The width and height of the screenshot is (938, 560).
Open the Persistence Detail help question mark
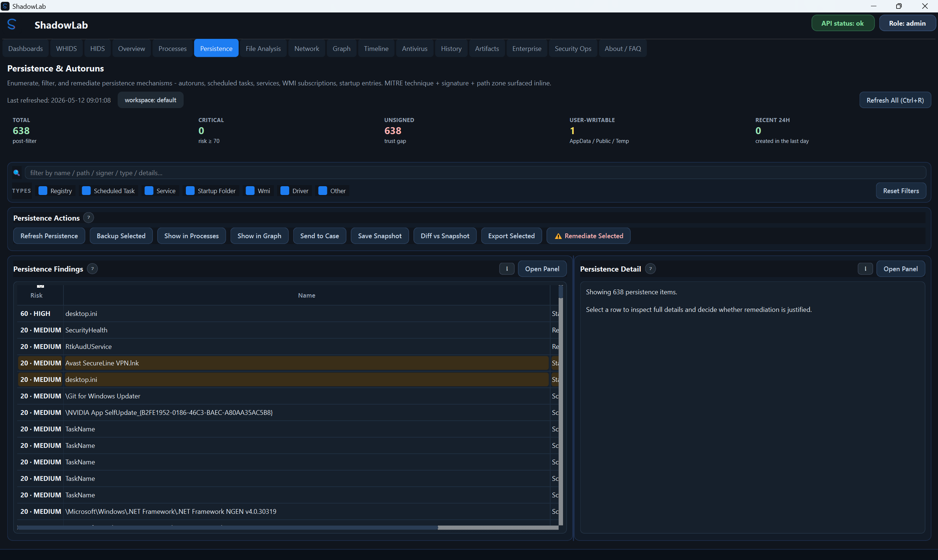pos(651,269)
